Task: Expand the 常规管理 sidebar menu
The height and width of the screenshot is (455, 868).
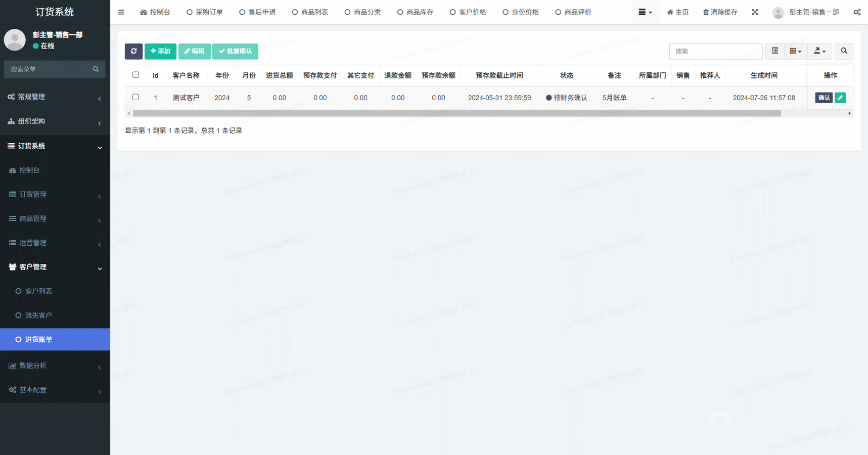Action: point(55,97)
